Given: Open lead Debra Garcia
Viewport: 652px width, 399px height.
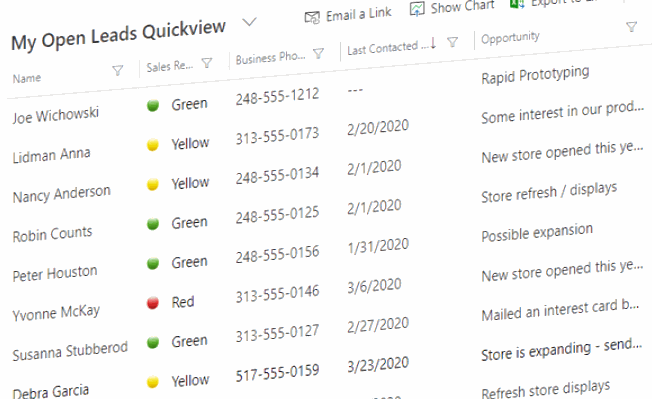Looking at the screenshot, I should coord(51,392).
